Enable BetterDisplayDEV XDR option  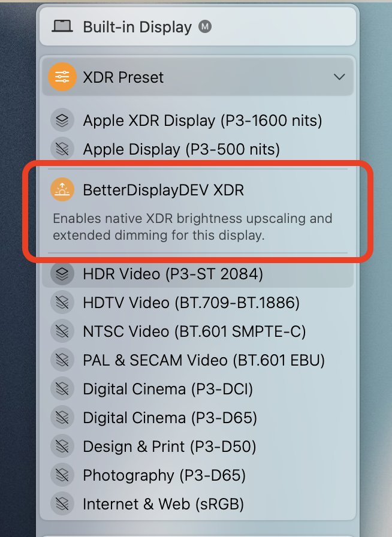[163, 190]
